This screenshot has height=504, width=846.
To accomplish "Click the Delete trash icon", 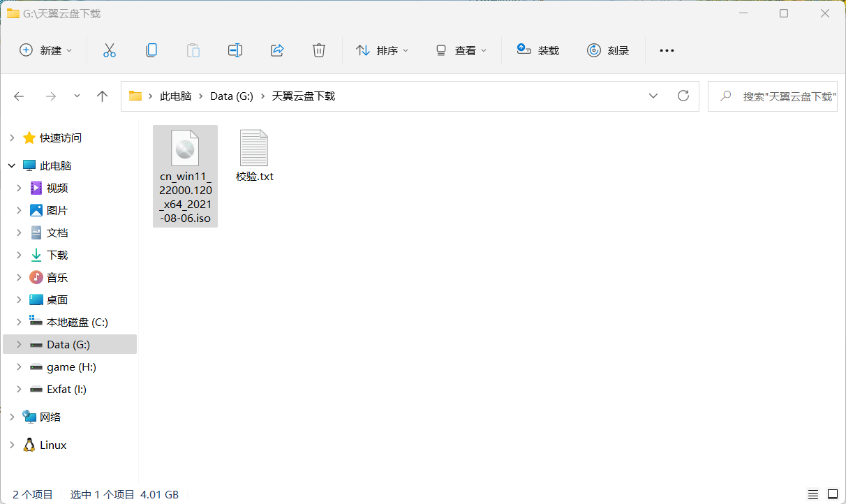I will 319,50.
